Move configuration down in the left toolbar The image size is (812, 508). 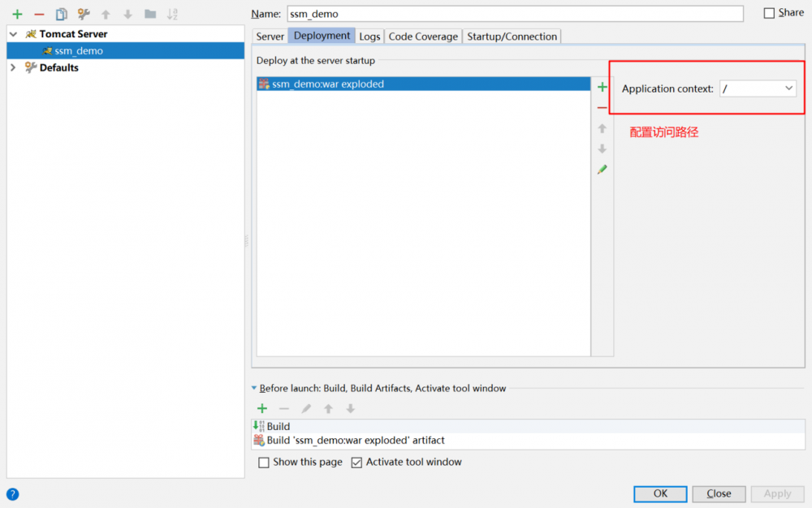point(128,15)
